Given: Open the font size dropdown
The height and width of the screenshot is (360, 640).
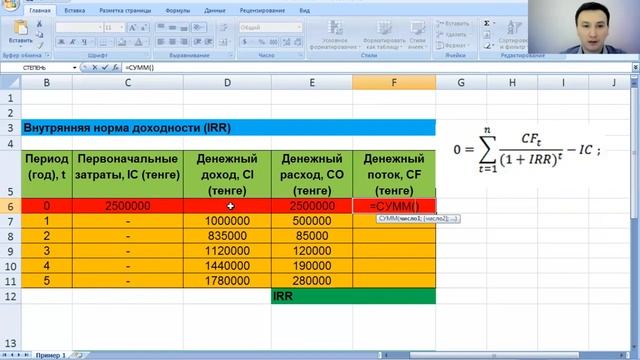Looking at the screenshot, I should (122, 27).
